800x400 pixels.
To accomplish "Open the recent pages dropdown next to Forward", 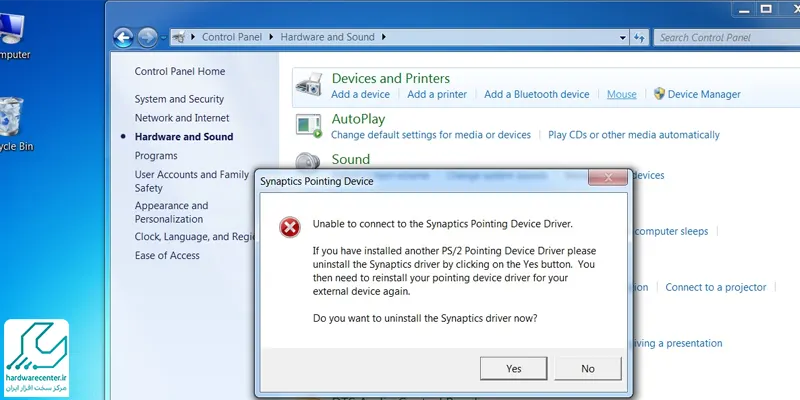I will point(163,38).
